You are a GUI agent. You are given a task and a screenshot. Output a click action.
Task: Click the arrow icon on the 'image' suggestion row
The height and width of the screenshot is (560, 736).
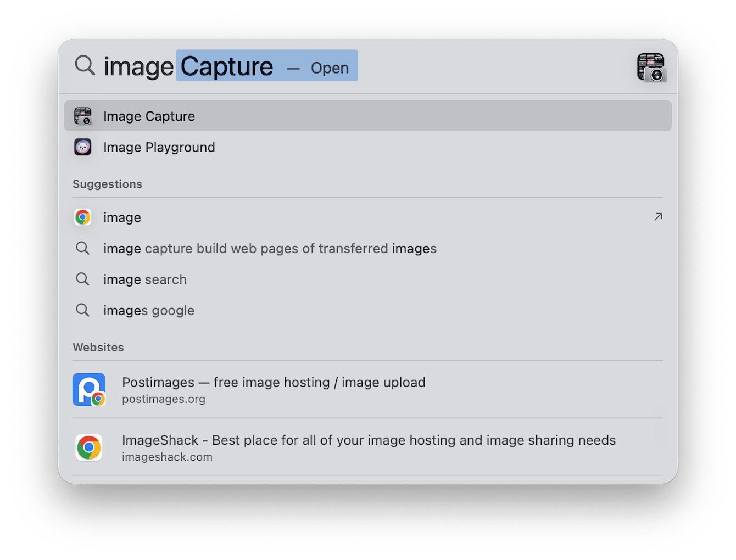(657, 217)
